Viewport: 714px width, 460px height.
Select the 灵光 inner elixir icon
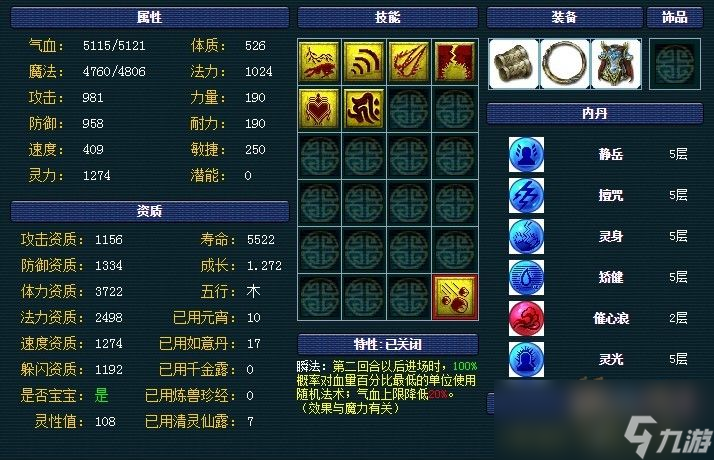(x=526, y=359)
